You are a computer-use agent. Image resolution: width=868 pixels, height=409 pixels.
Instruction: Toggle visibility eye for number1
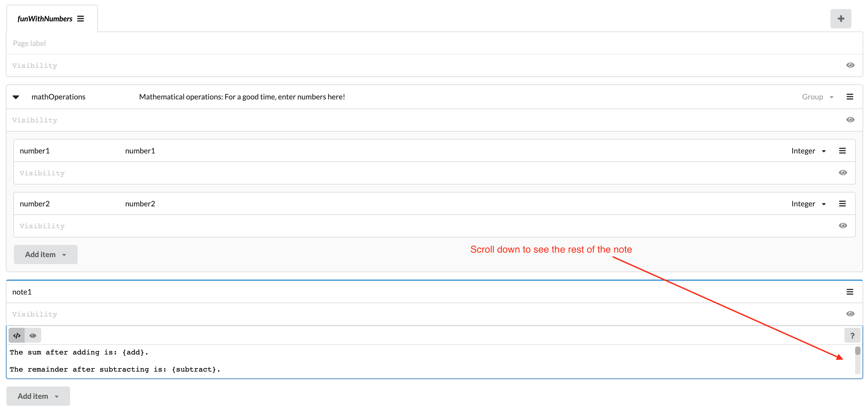(843, 172)
